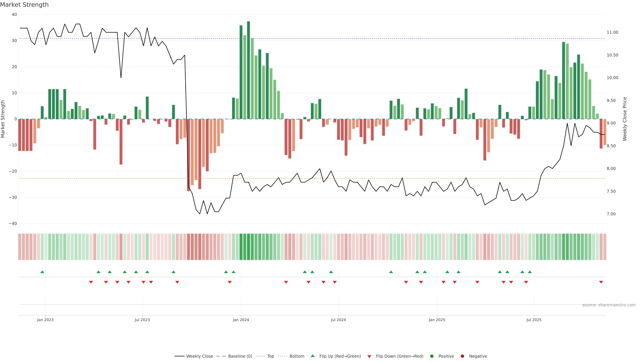The width and height of the screenshot is (644, 362).
Task: Click the Market Strength chart title
Action: coord(24,5)
